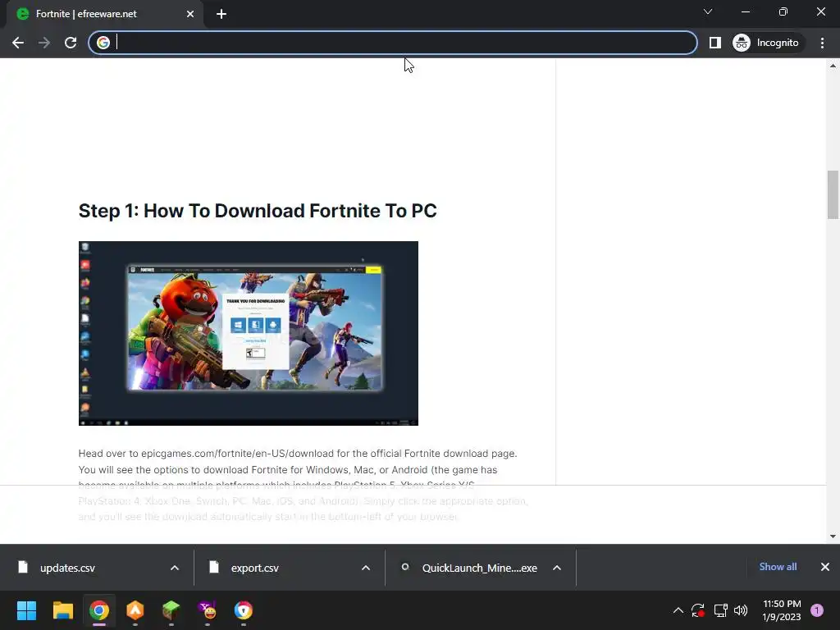Open the QuickLaunch_Mine exe download
Image resolution: width=840 pixels, height=630 pixels.
(x=479, y=568)
